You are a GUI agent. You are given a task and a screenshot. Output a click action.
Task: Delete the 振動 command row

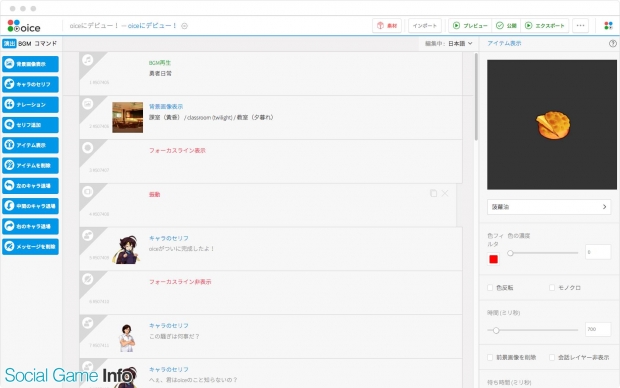click(x=445, y=193)
